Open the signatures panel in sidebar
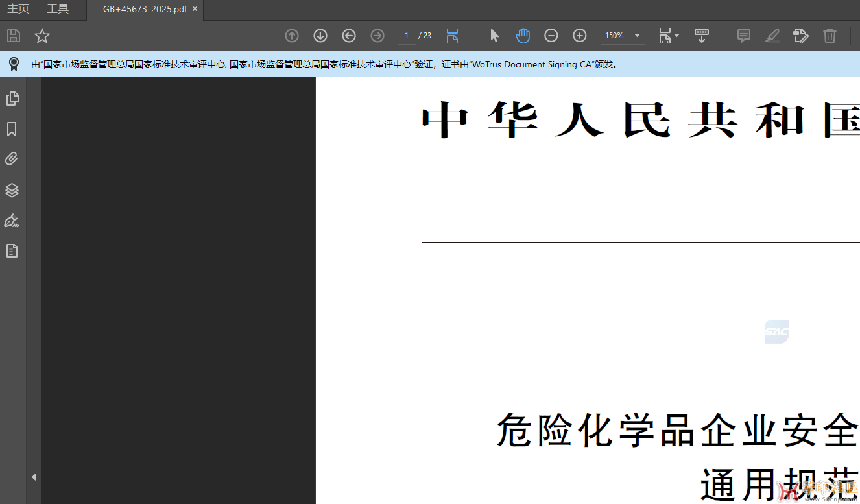 12,221
